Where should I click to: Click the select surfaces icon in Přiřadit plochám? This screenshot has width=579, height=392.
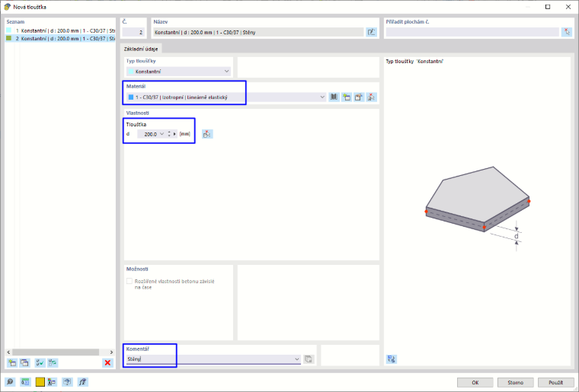[567, 33]
